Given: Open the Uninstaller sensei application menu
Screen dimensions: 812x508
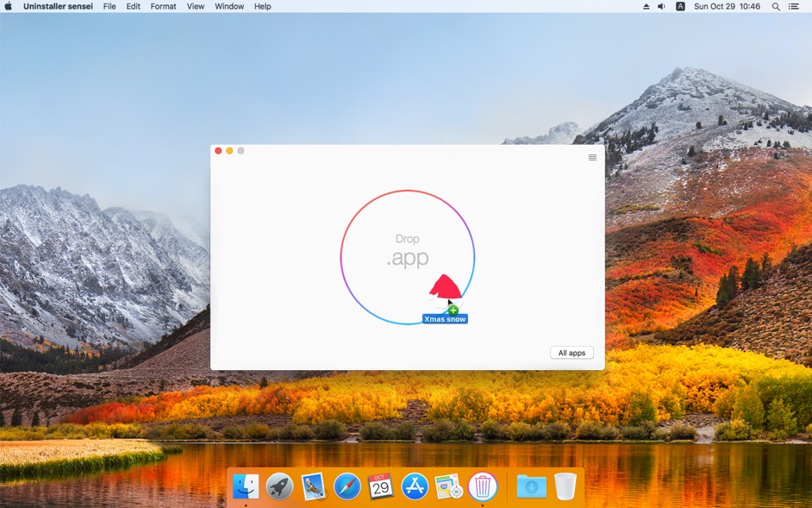Looking at the screenshot, I should pos(58,6).
